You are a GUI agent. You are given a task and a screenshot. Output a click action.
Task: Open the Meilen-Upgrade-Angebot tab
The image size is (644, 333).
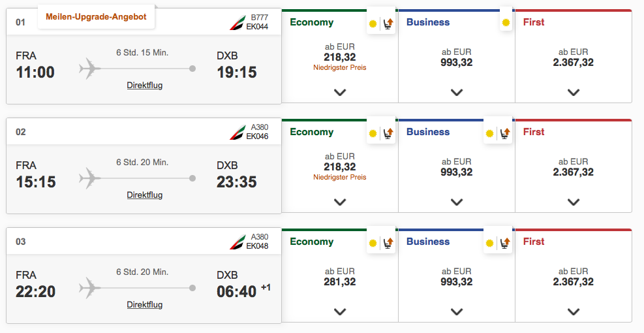(96, 16)
